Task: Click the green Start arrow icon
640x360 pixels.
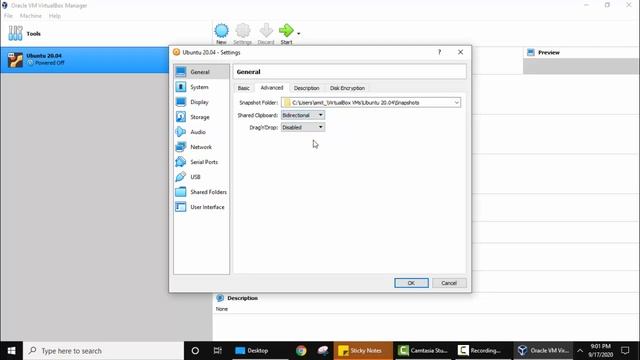Action: tap(286, 31)
